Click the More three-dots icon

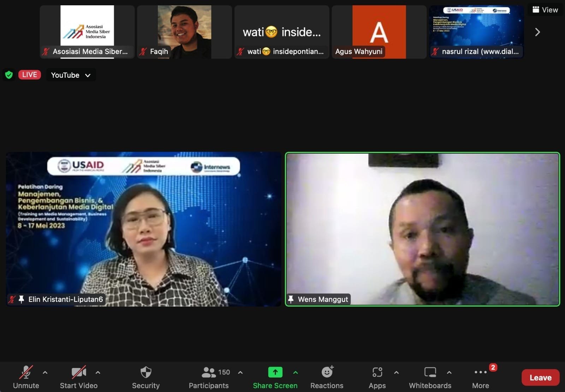point(481,372)
